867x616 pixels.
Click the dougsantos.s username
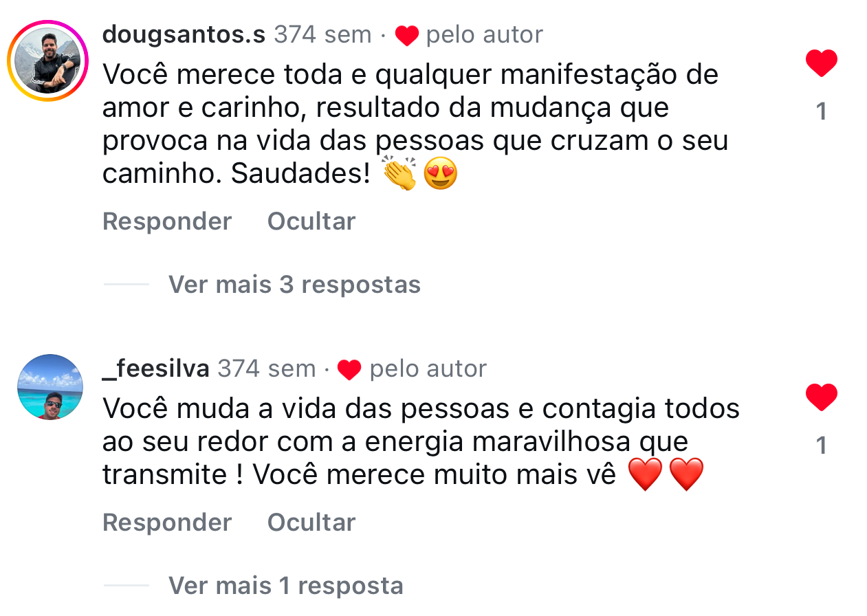click(x=184, y=34)
